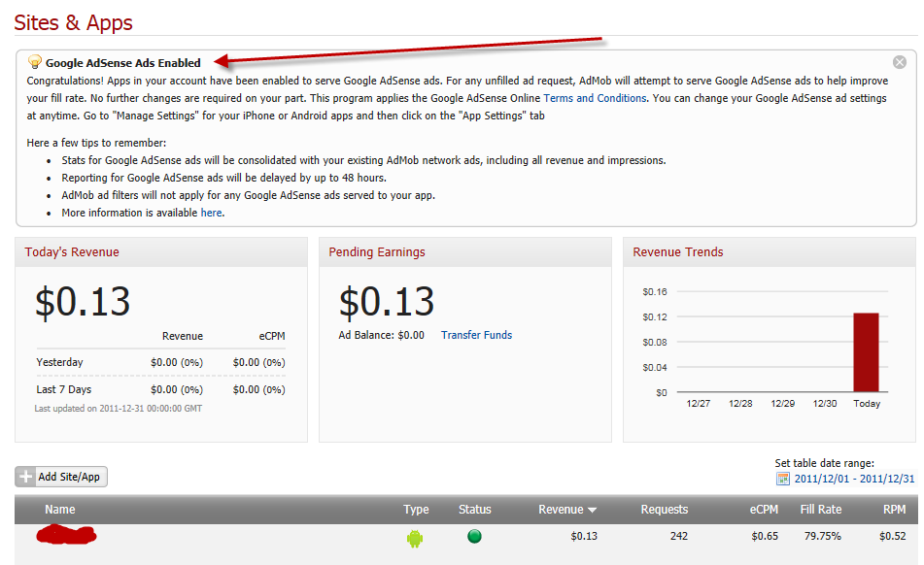Viewport: 924px width, 565px height.
Task: Click the red Today bar in Revenue Trends
Action: [x=867, y=352]
